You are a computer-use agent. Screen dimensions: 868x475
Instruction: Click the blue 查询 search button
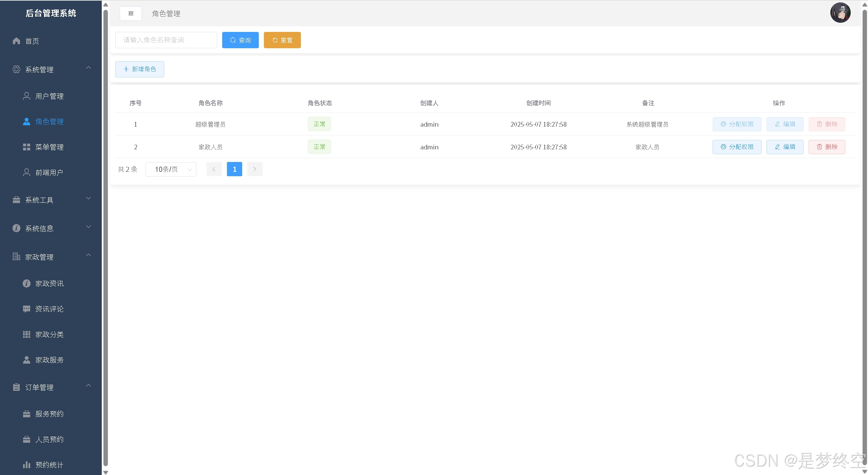[240, 40]
